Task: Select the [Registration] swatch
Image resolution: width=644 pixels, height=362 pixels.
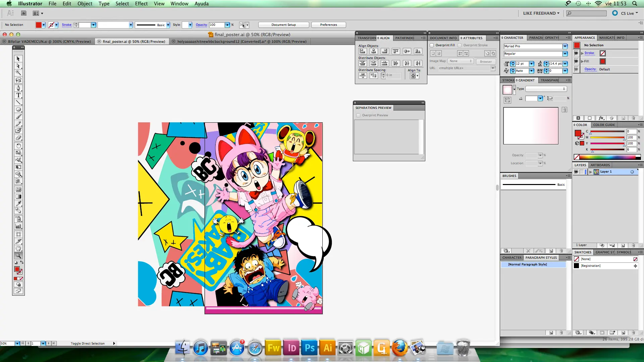Action: (x=606, y=266)
